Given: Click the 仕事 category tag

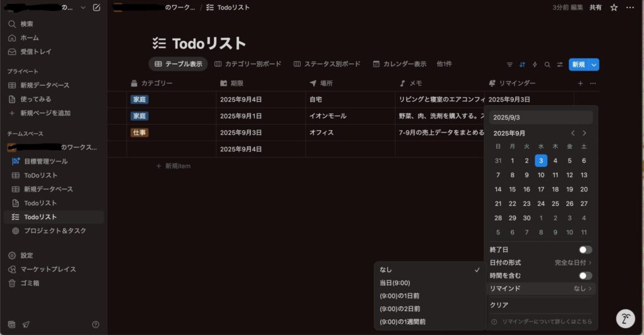Looking at the screenshot, I should click(139, 132).
